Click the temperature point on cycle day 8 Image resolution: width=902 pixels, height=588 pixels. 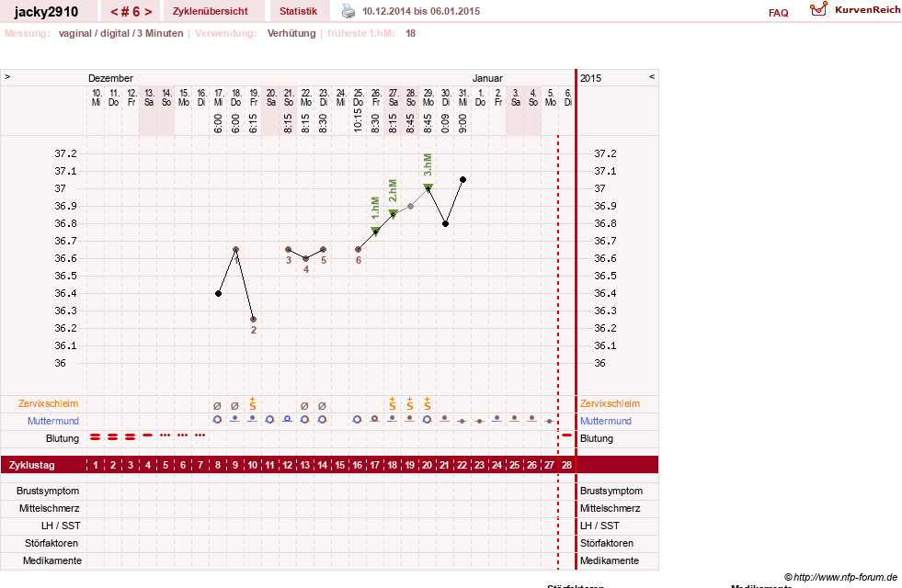(218, 294)
